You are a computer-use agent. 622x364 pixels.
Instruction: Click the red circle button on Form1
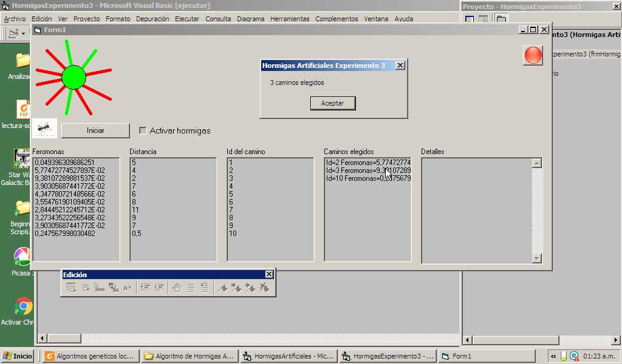(533, 55)
